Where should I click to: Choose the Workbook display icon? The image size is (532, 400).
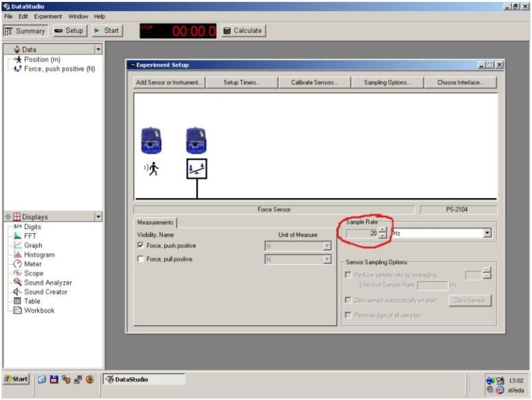17,310
